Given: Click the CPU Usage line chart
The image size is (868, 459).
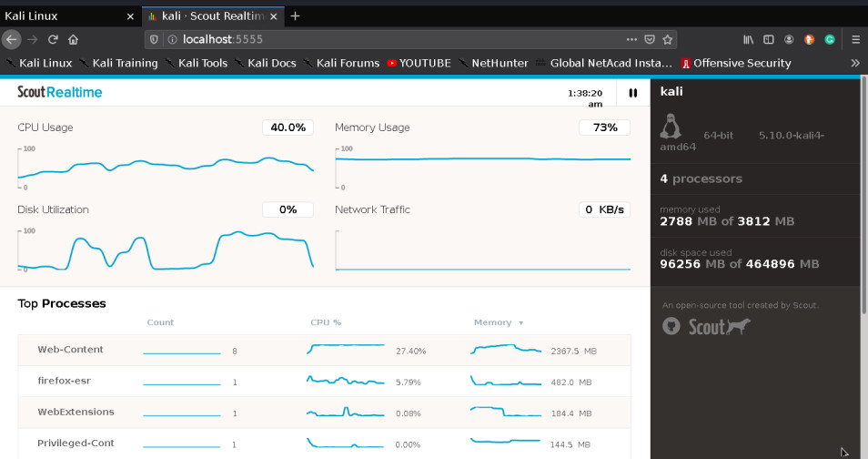Looking at the screenshot, I should (x=166, y=168).
